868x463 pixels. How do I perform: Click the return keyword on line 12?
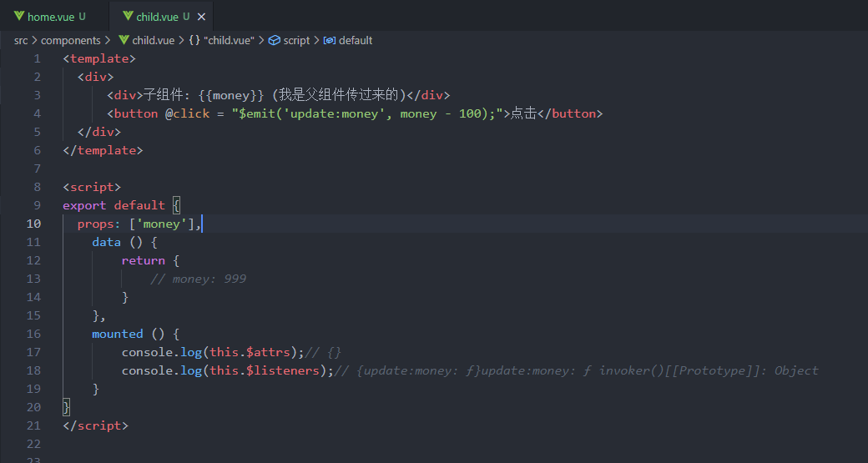click(144, 260)
